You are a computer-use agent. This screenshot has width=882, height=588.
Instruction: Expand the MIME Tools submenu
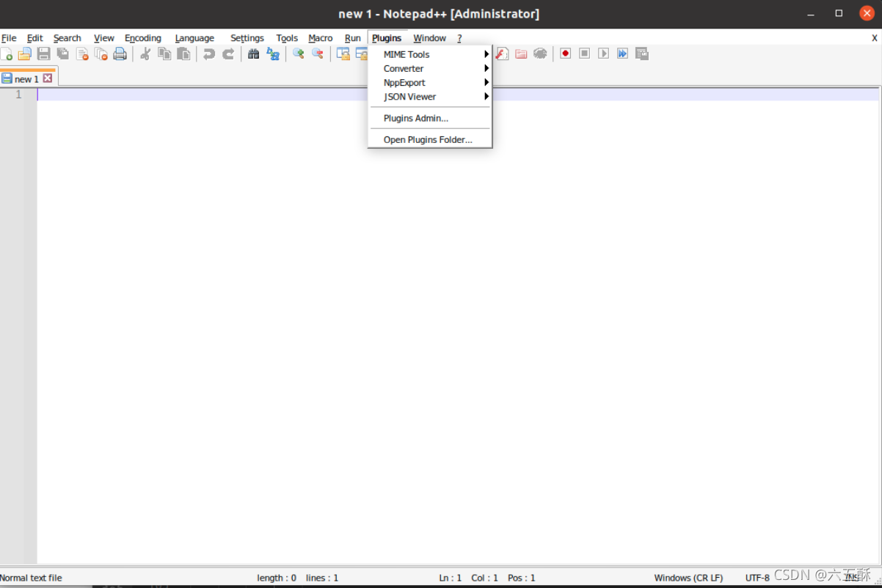pos(407,54)
